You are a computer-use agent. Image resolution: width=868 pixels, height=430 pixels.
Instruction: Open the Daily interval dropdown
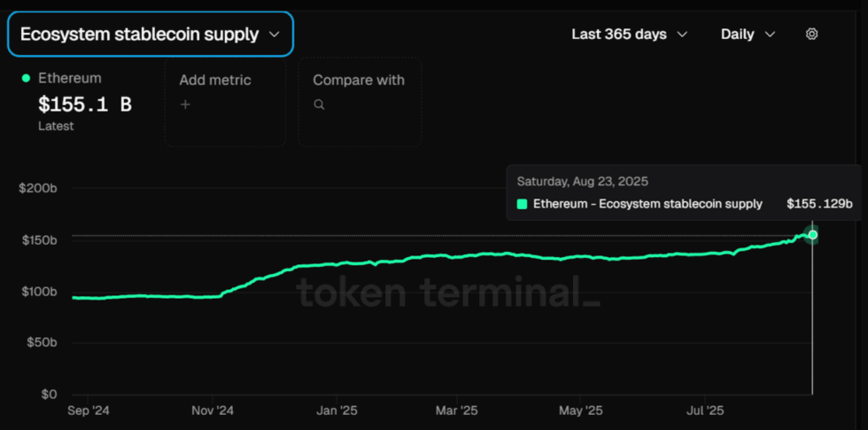tap(748, 35)
